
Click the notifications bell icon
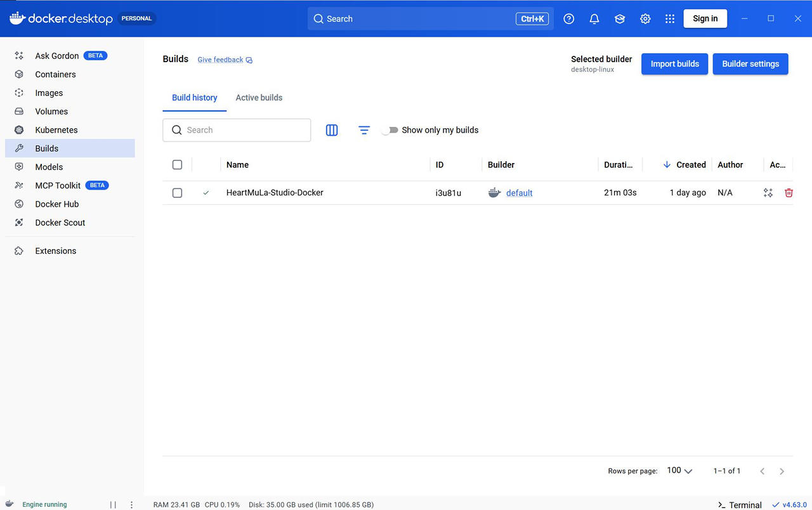[x=594, y=19]
